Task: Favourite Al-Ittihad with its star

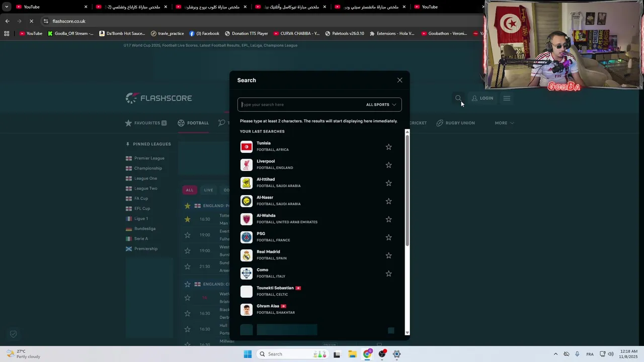Action: pyautogui.click(x=388, y=183)
